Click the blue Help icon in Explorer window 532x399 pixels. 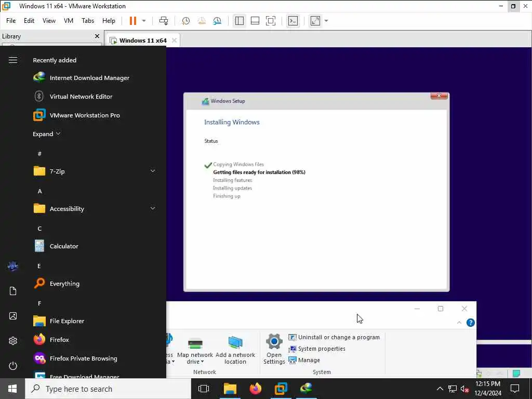tap(471, 322)
